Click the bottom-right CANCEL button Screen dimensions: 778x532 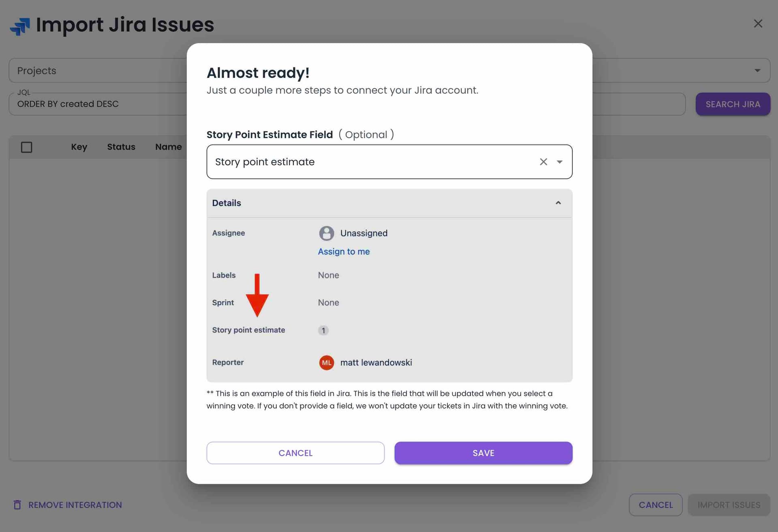tap(655, 504)
